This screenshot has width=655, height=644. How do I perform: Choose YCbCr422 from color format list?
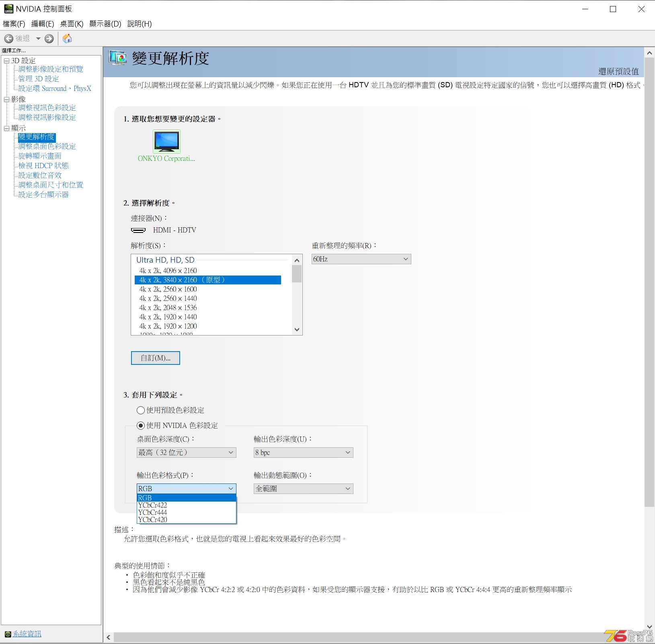(187, 505)
